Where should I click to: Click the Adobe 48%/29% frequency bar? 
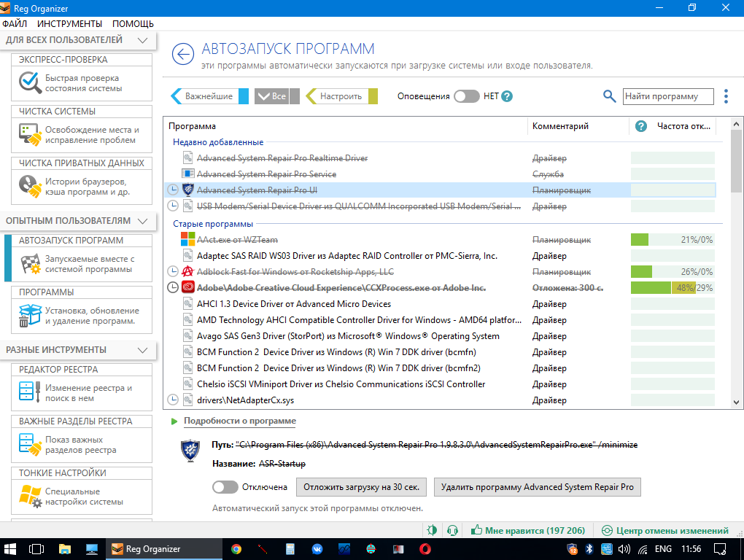tap(673, 287)
